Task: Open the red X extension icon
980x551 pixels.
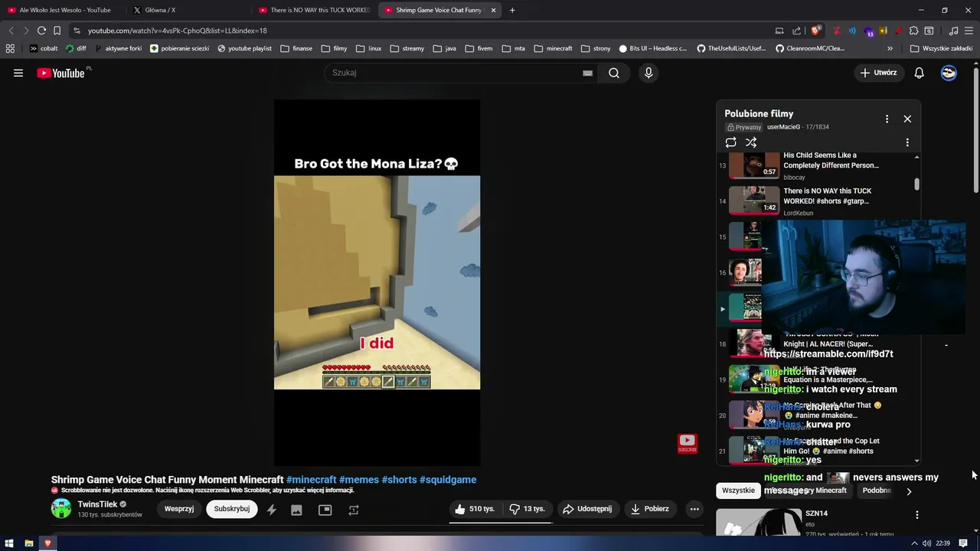Action: coord(837,31)
